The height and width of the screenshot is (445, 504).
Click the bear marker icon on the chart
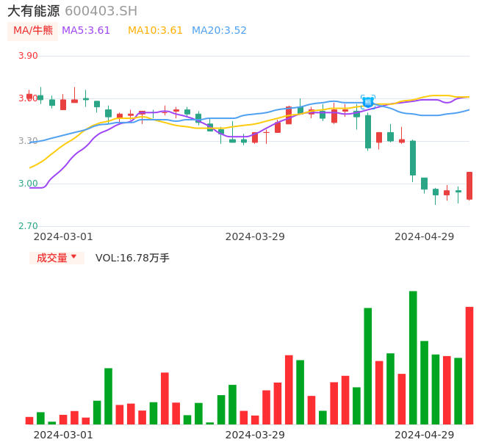368,102
